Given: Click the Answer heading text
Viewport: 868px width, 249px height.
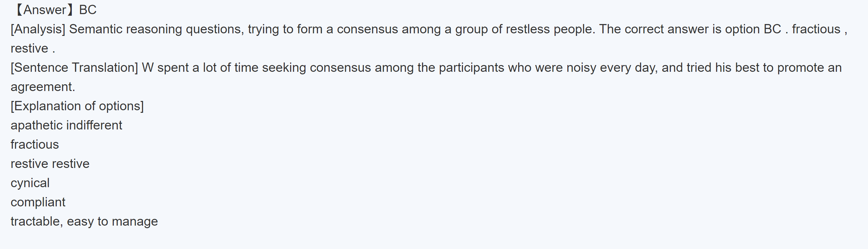Looking at the screenshot, I should point(45,10).
